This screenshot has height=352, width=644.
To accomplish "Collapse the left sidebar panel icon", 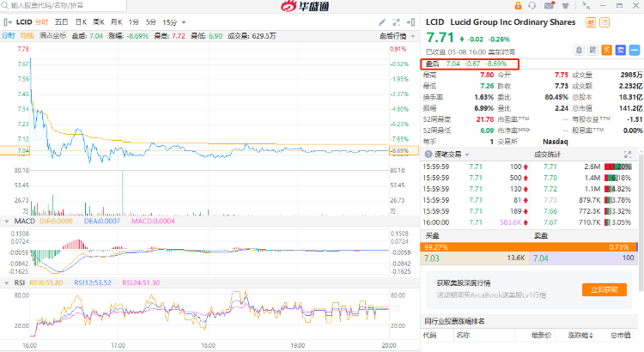I will [8, 22].
